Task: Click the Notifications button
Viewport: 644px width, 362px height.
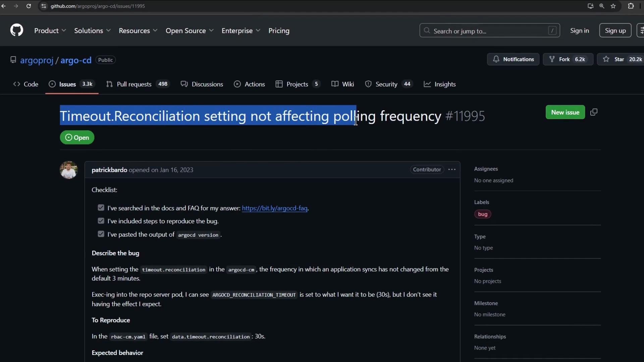Action: coord(513,59)
